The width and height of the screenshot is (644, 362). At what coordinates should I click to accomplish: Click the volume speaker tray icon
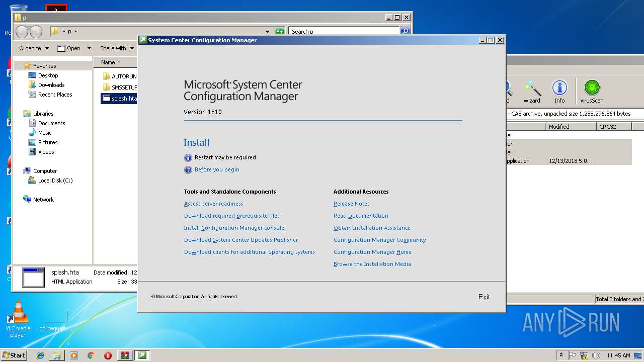(x=596, y=355)
